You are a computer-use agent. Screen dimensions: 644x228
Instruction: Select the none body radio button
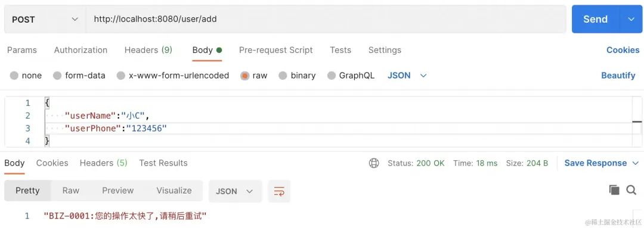[14, 76]
